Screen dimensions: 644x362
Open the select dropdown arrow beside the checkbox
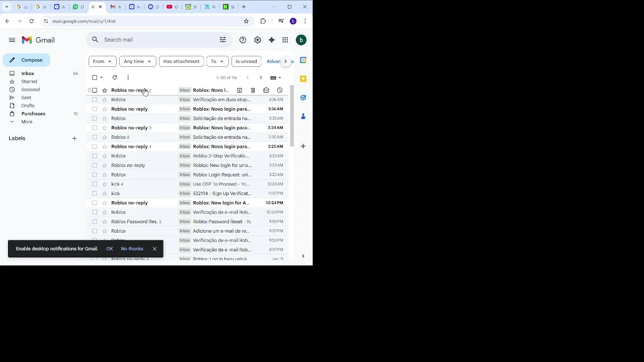[x=101, y=77]
